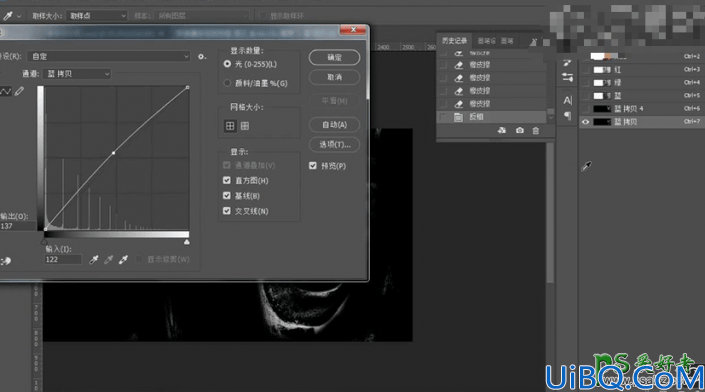Select the 绿 channel row
The image size is (705, 392).
pos(642,83)
